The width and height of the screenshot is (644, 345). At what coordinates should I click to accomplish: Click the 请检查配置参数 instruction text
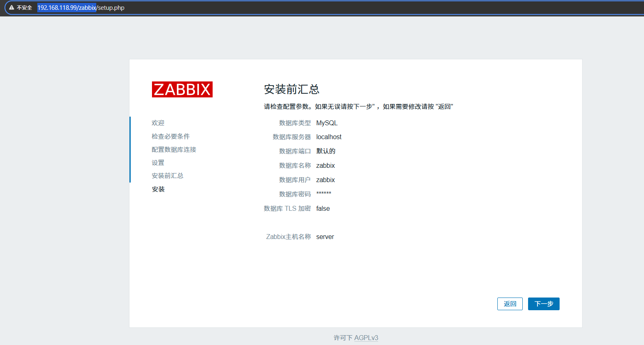pos(358,106)
